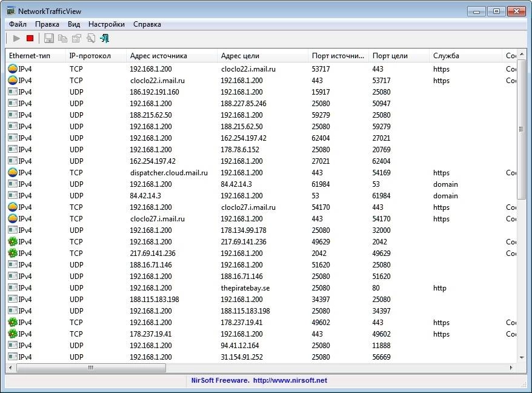Click the row icon for source 186.192.191.160
The image size is (532, 393).
pos(13,92)
